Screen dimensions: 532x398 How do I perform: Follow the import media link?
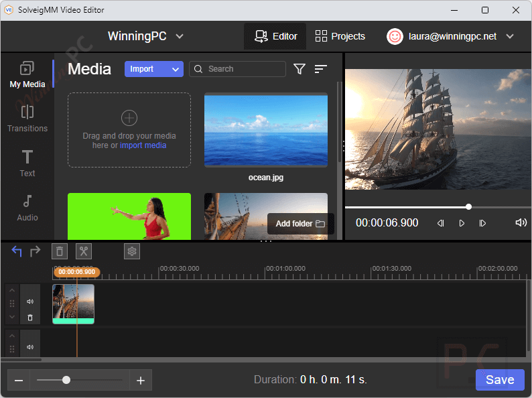(x=143, y=145)
